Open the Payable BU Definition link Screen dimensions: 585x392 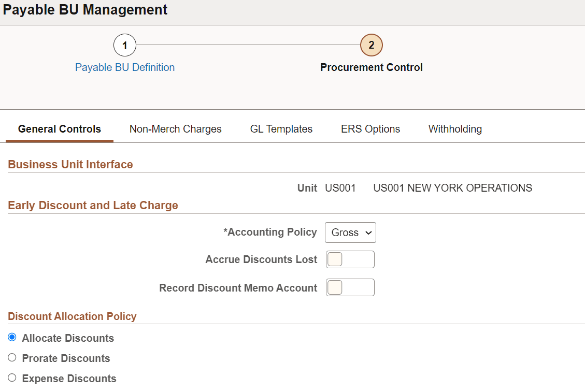pos(124,67)
